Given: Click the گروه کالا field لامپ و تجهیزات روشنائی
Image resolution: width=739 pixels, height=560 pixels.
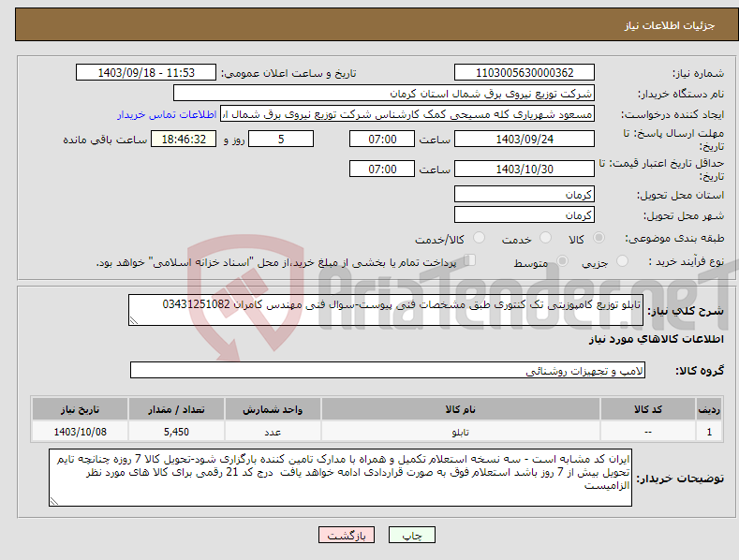Looking at the screenshot, I should [x=388, y=370].
